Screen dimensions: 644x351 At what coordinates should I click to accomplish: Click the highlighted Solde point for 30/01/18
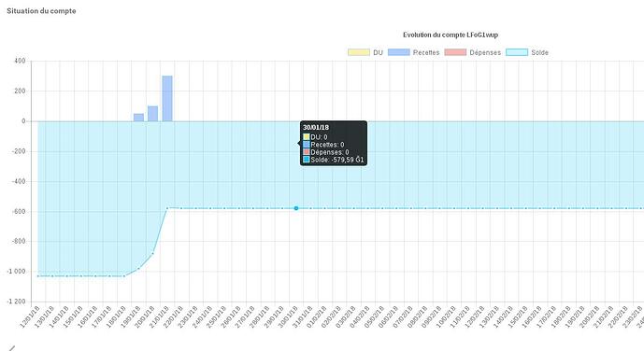pyautogui.click(x=296, y=208)
